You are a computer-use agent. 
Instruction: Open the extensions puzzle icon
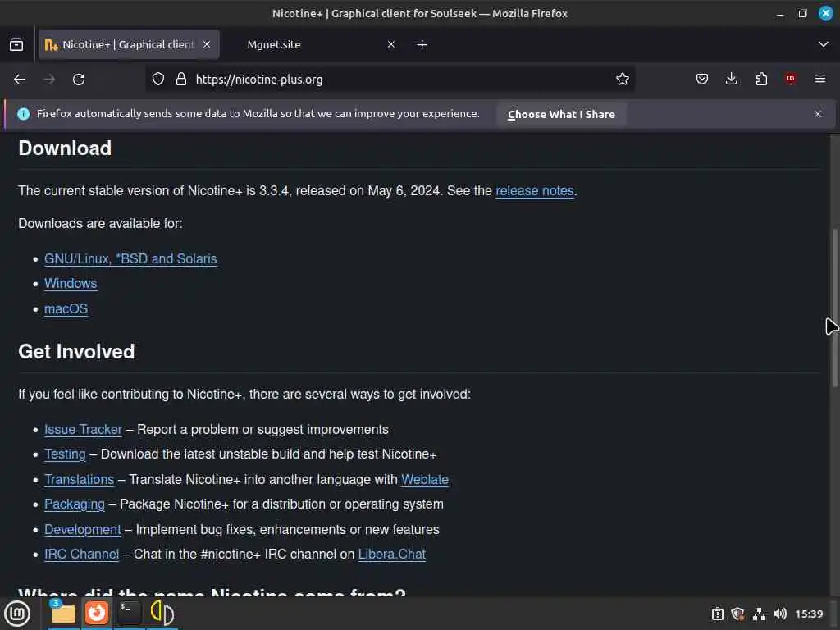[x=761, y=80]
